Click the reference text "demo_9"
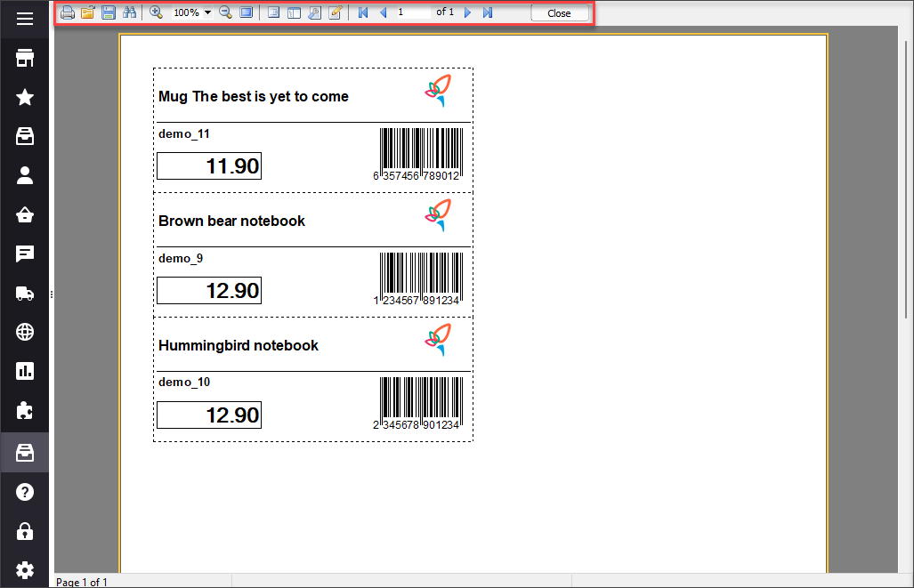This screenshot has width=914, height=588. [181, 258]
